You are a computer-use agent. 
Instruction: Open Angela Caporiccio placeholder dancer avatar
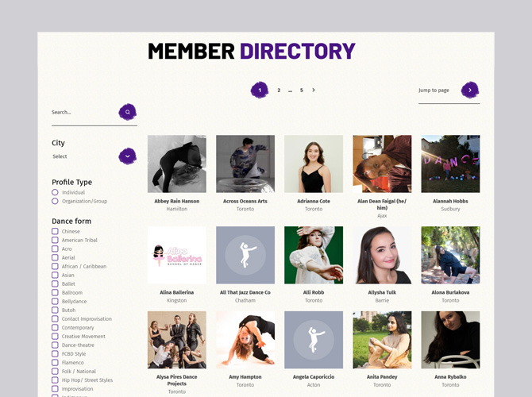(314, 340)
